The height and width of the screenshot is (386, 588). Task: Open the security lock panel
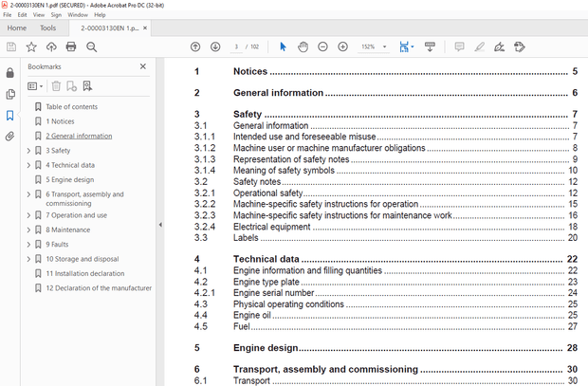coord(10,73)
